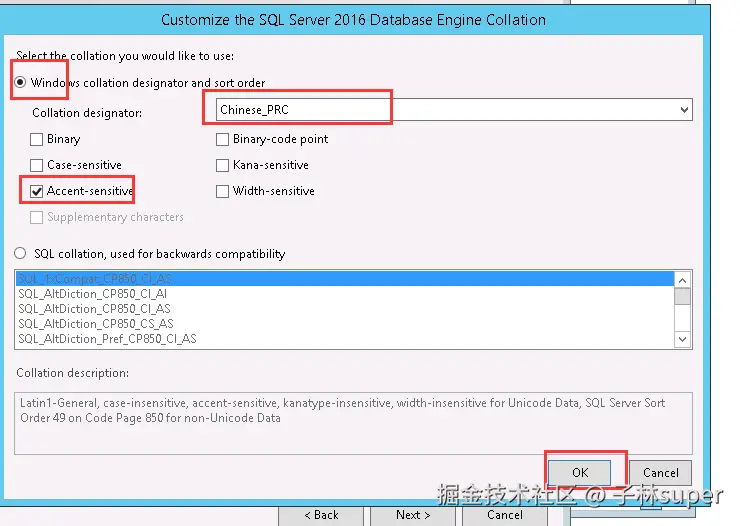
Task: Select SQL_AltDiction_Pref_CP850_CI_AS in the list
Action: [345, 339]
